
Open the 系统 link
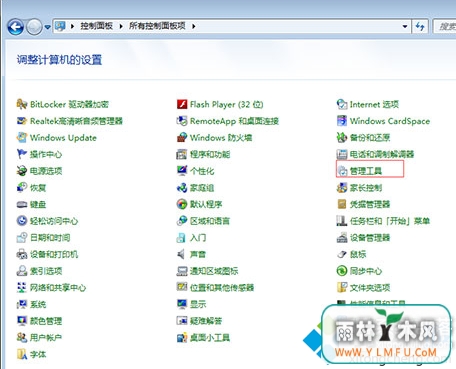[x=38, y=304]
